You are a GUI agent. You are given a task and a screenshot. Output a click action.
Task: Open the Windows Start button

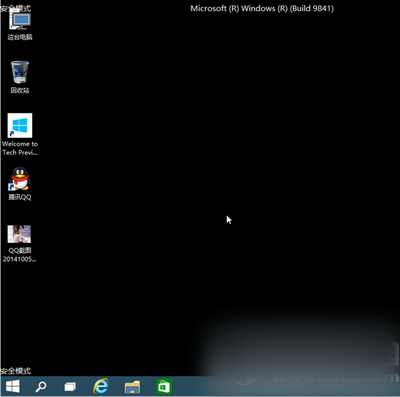coord(13,386)
